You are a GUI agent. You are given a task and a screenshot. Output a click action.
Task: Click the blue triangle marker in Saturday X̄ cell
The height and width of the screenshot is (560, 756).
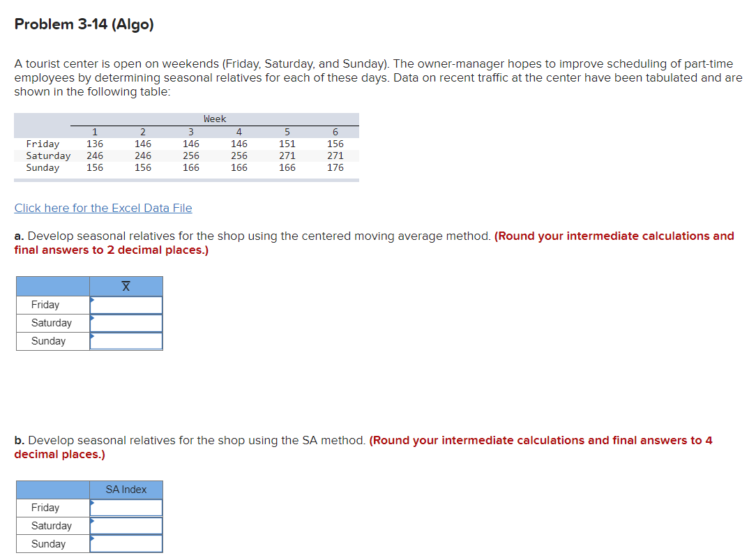click(x=91, y=318)
